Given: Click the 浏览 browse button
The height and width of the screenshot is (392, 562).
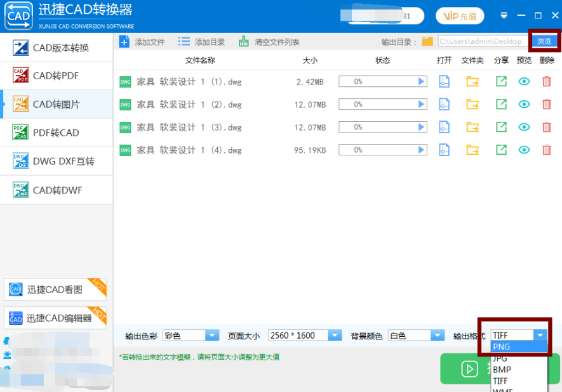Looking at the screenshot, I should pyautogui.click(x=544, y=41).
